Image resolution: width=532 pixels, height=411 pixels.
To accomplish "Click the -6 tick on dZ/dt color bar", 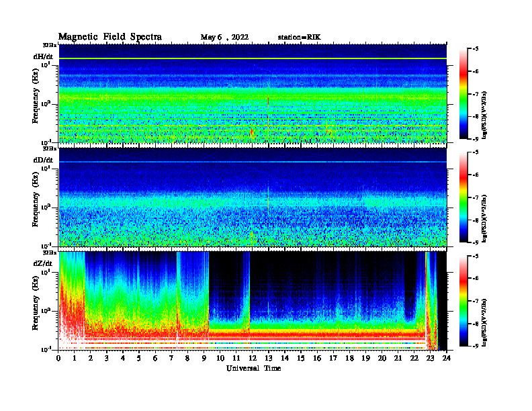I will (x=475, y=278).
